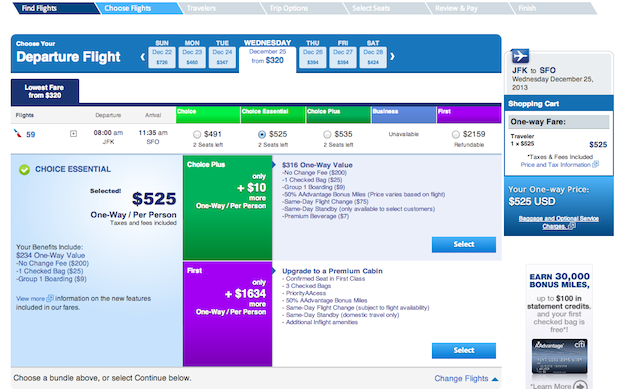This screenshot has width=624, height=389.
Task: Click the Citi AAdvantage credit card image
Action: point(560,356)
